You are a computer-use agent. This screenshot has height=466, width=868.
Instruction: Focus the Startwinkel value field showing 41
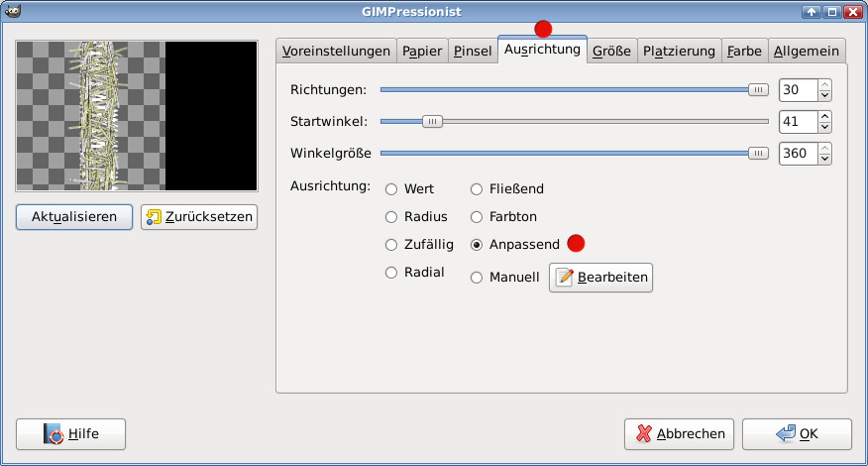[799, 121]
